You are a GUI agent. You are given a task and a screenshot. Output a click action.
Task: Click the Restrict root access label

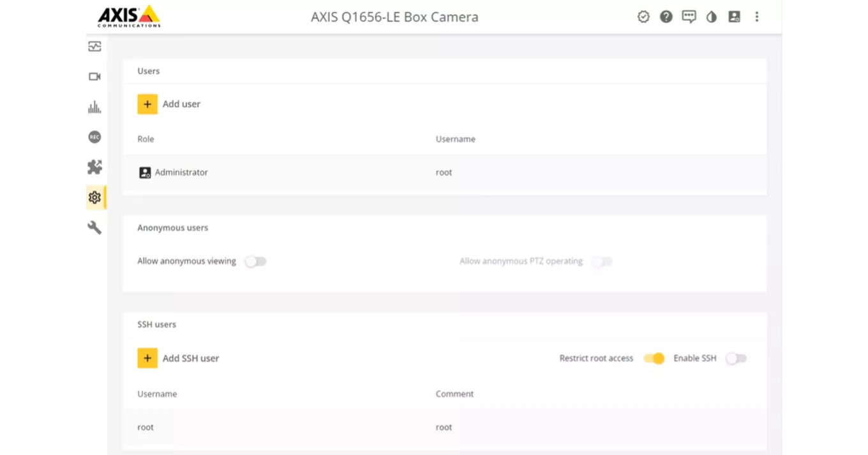point(596,358)
